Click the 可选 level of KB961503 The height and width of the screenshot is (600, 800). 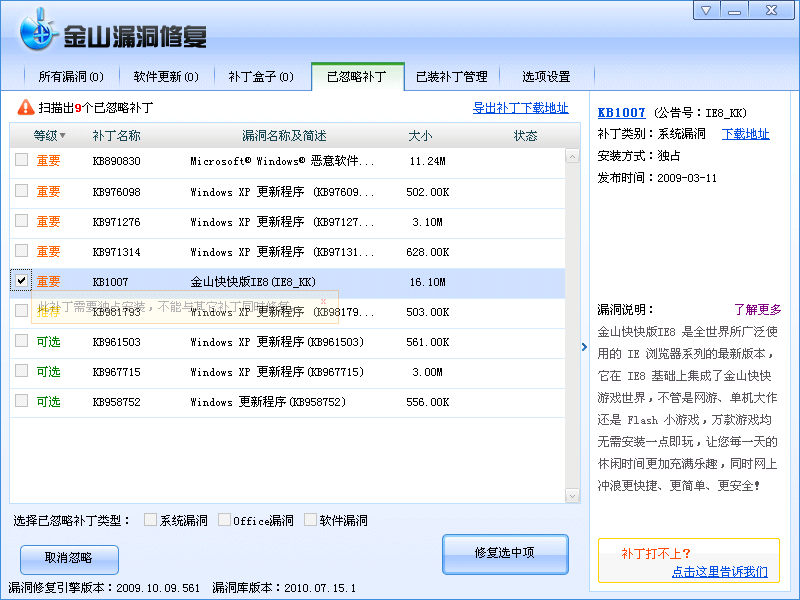coord(48,341)
